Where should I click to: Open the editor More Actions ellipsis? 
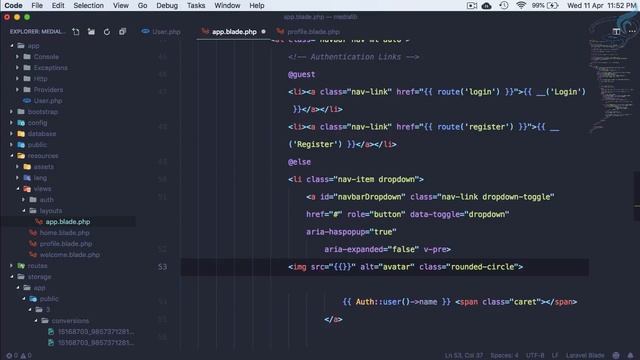[631, 31]
